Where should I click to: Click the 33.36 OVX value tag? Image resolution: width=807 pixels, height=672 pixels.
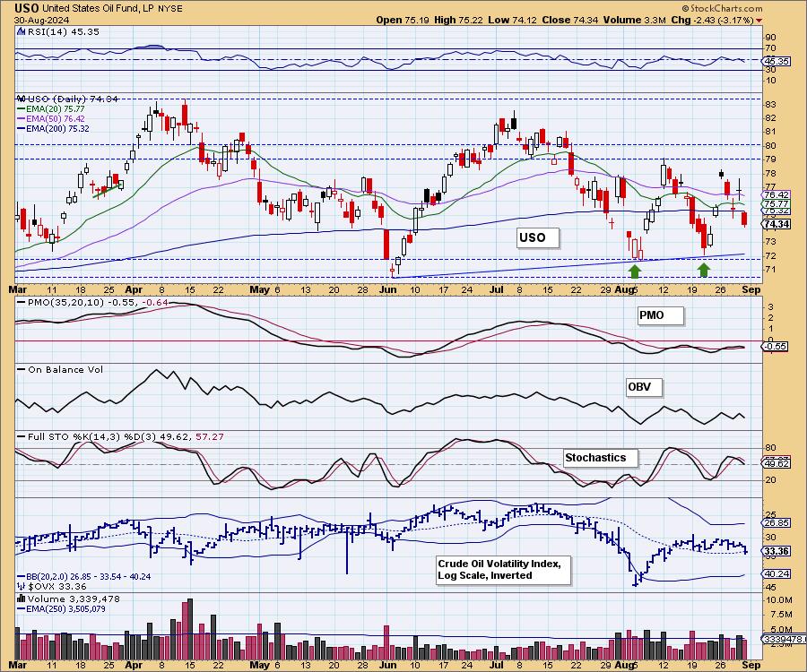(x=777, y=552)
